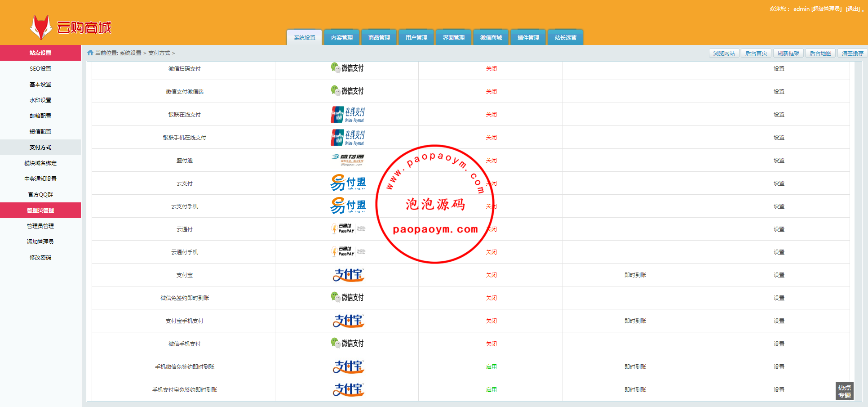Expand the 管理员管理 sidebar section header

40,210
